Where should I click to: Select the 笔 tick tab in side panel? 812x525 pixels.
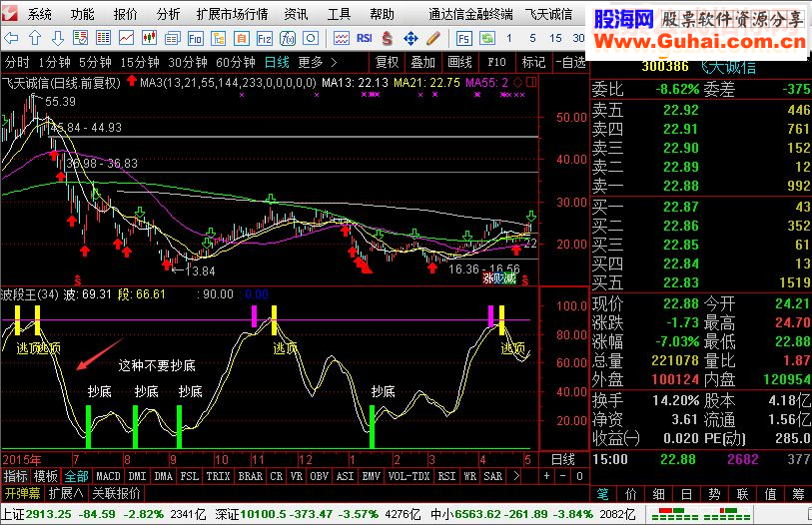[x=603, y=494]
